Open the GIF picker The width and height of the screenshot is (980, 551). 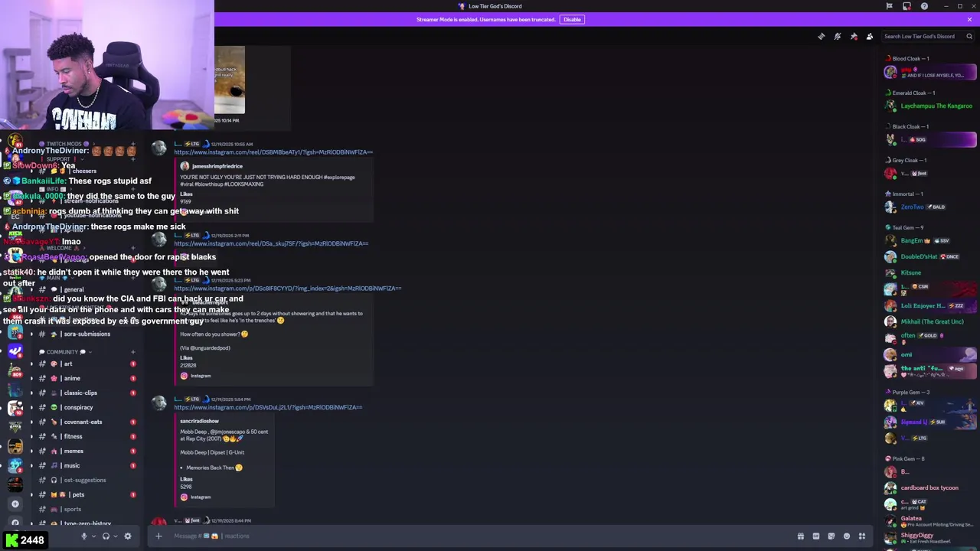pos(816,536)
